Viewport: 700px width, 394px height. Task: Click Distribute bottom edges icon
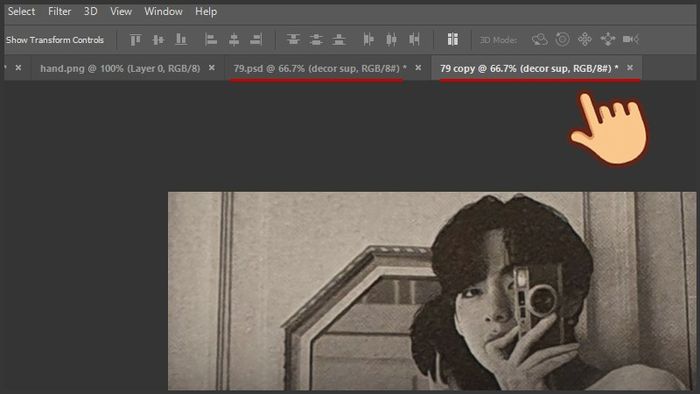coord(339,40)
